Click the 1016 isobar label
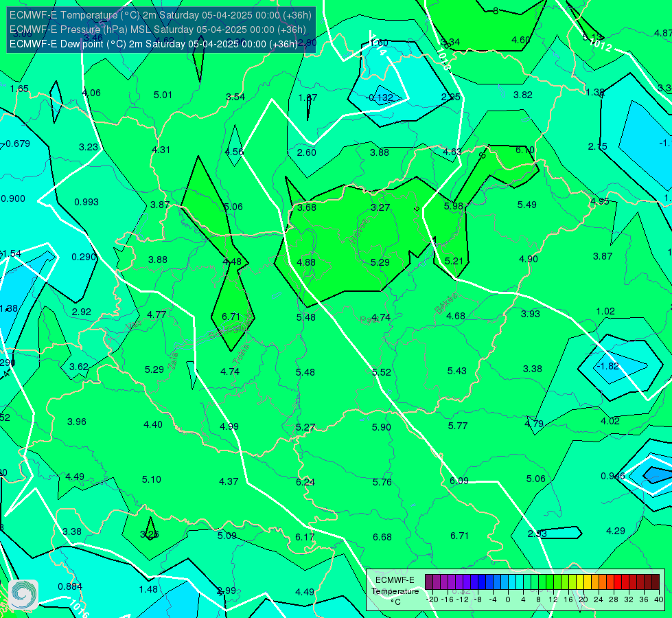This screenshot has width=672, height=618. pyautogui.click(x=79, y=608)
